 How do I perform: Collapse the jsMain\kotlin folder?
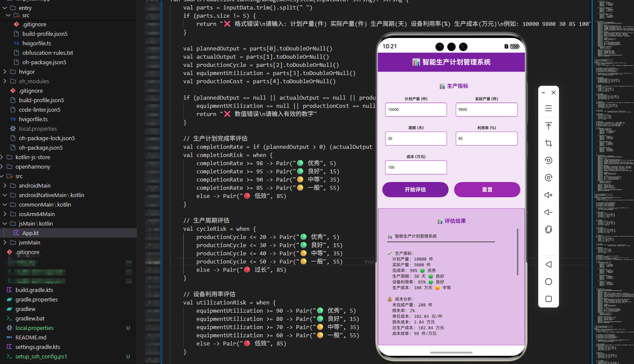click(5, 223)
